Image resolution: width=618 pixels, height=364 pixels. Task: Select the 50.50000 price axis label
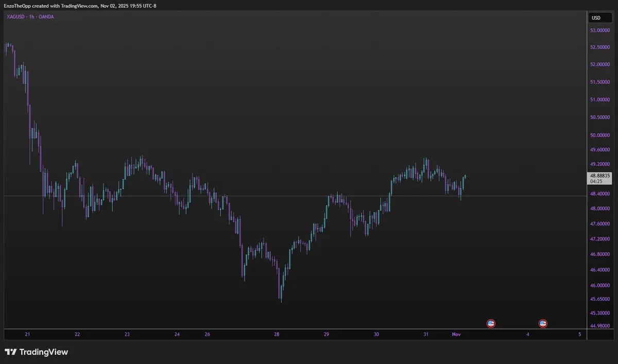(600, 117)
